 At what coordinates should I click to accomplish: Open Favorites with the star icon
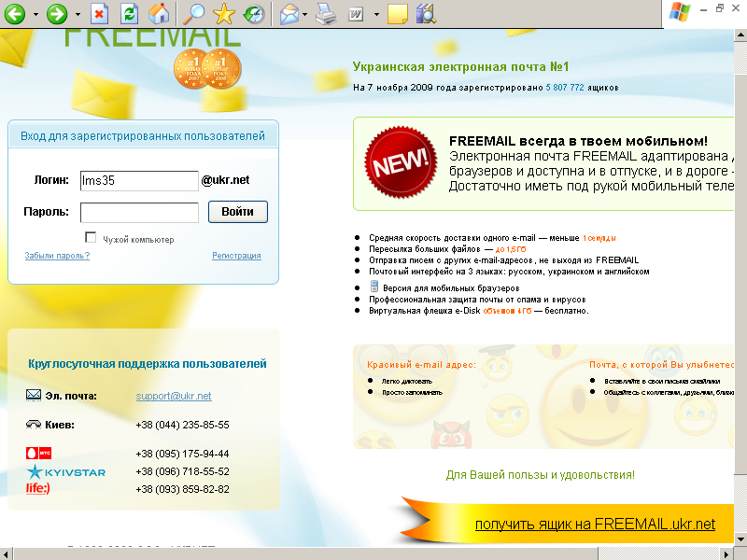(x=224, y=13)
